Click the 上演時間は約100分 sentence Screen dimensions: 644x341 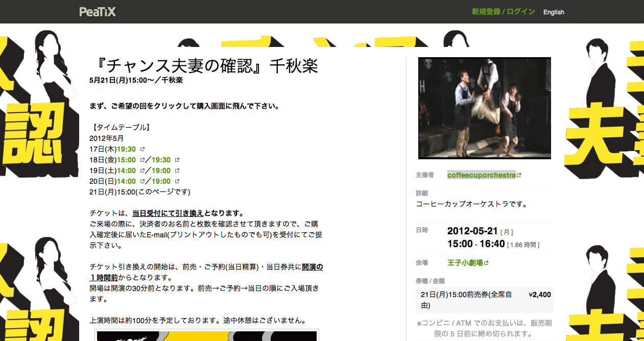198,321
